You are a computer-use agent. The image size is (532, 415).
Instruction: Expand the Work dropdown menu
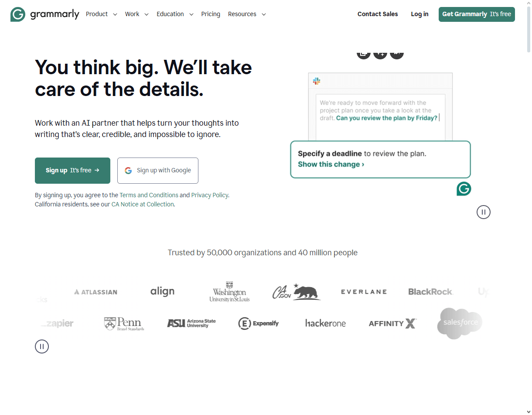(136, 14)
